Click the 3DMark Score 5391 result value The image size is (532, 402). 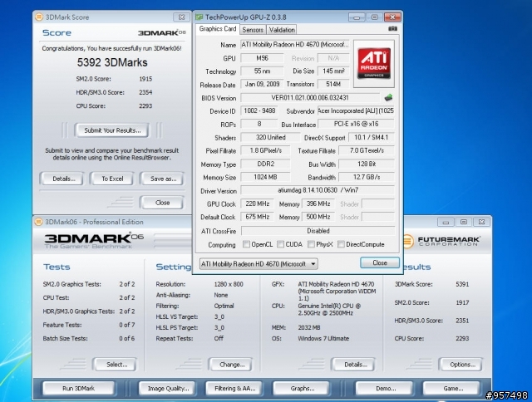point(462,284)
